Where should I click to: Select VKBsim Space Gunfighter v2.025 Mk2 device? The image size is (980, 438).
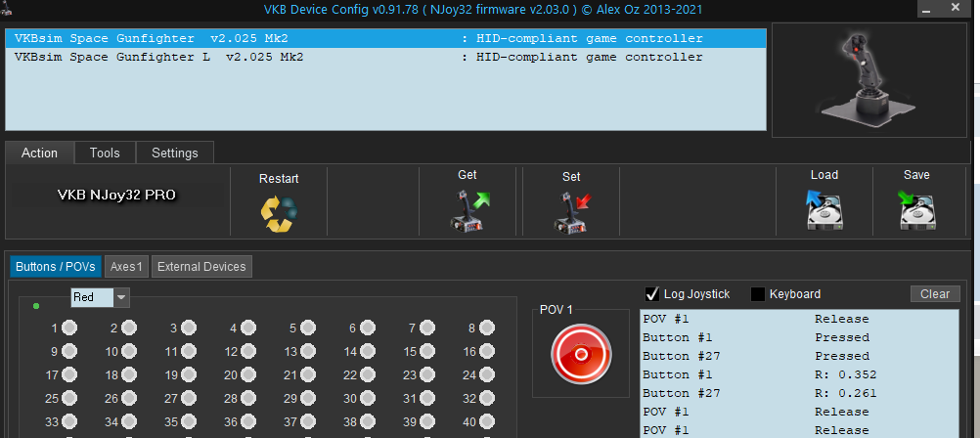[385, 39]
